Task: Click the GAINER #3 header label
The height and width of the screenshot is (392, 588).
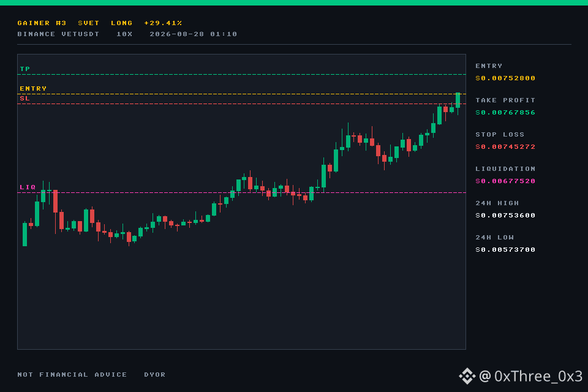Action: [42, 23]
